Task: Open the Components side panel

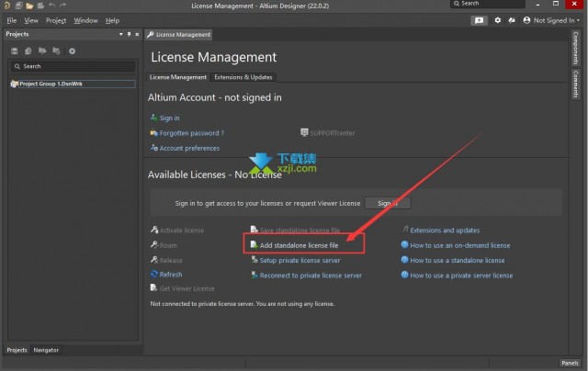Action: click(x=575, y=48)
